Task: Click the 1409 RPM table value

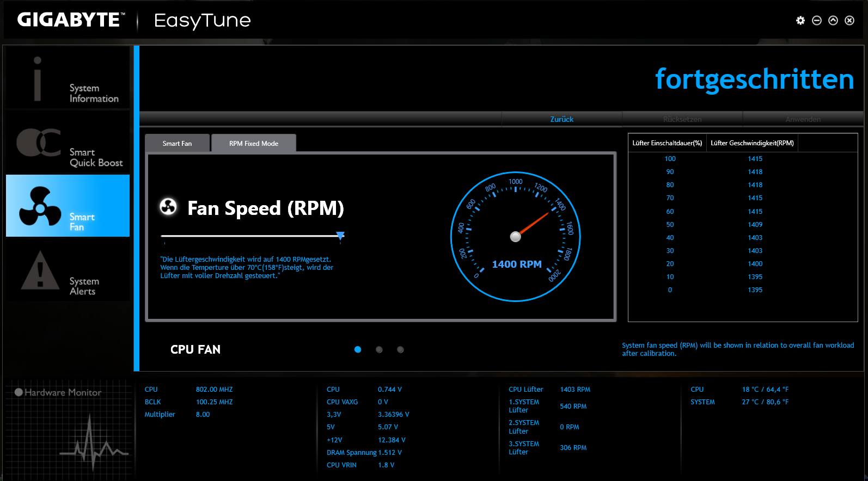Action: click(x=755, y=225)
